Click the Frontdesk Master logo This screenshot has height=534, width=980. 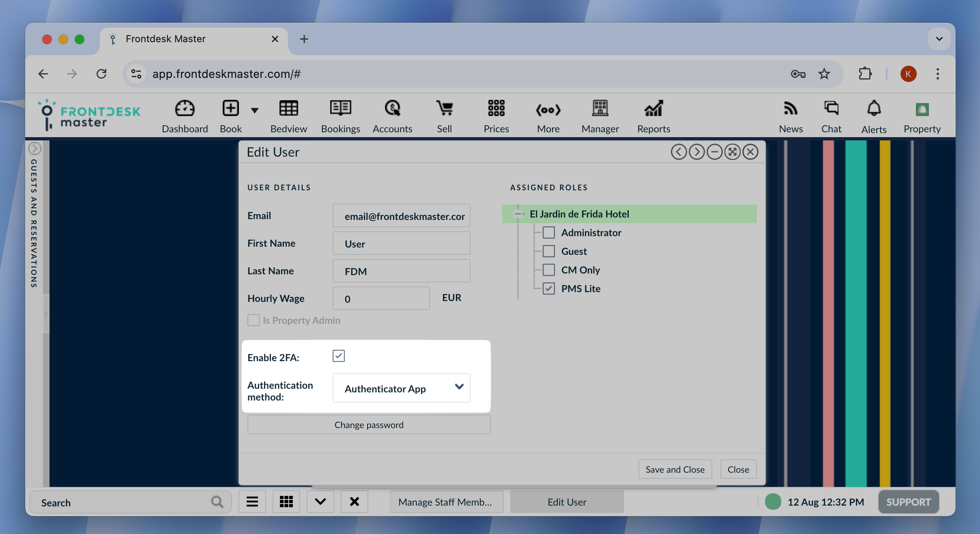(89, 115)
